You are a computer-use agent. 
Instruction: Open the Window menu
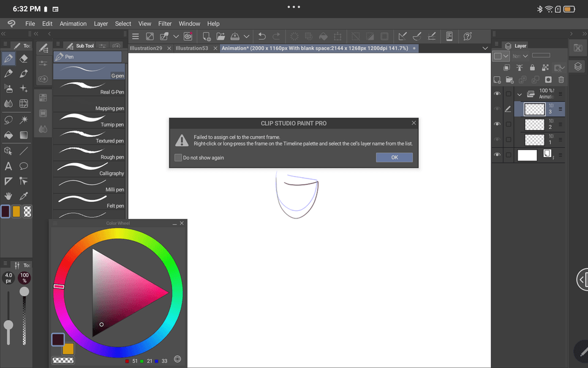pos(189,24)
